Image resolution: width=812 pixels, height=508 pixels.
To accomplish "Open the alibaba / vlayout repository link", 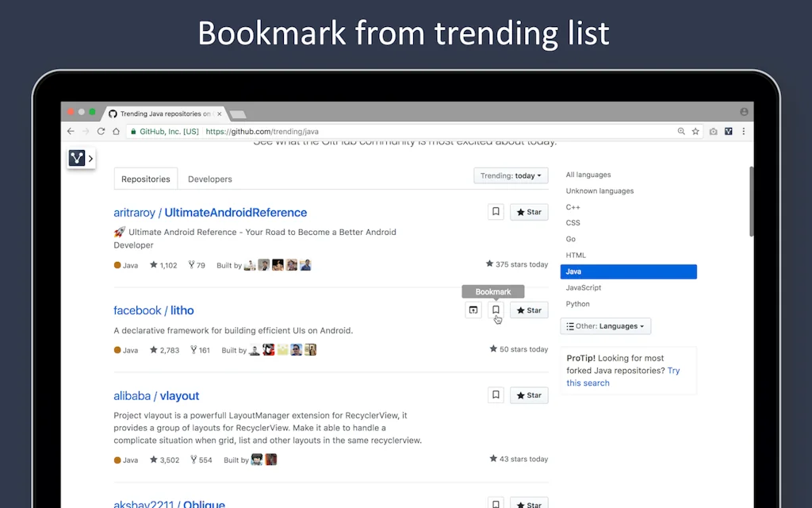I will click(156, 396).
